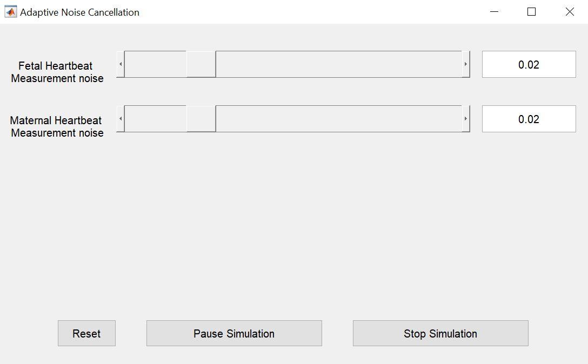Maximize the Adaptive Noise Cancellation window
The image size is (588, 364).
[531, 12]
